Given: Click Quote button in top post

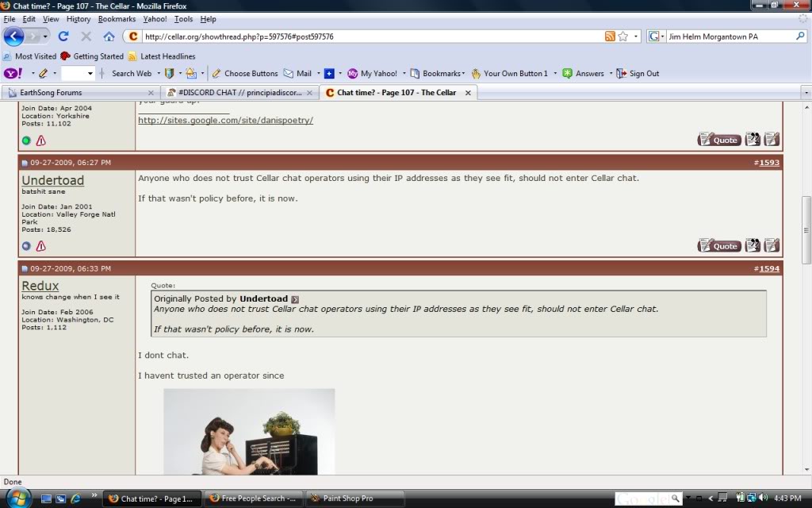Looking at the screenshot, I should [x=719, y=139].
